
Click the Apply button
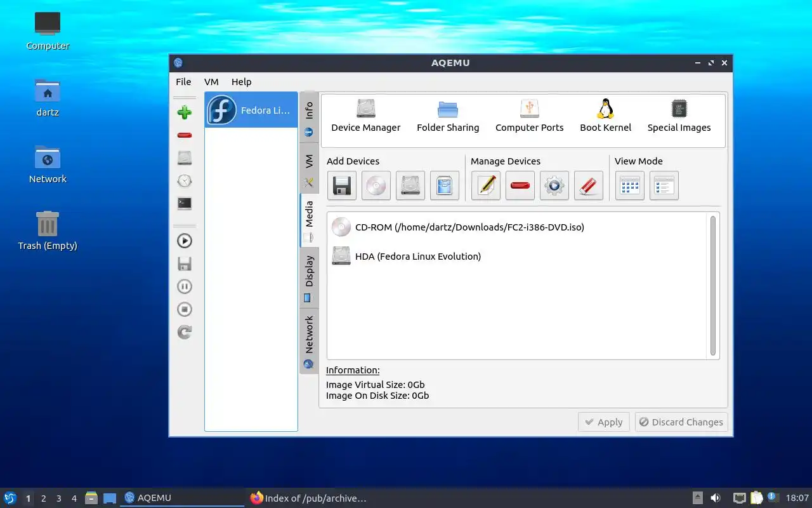pyautogui.click(x=603, y=422)
